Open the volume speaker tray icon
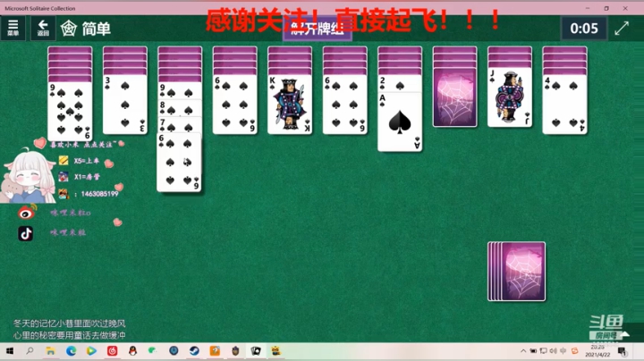 [554, 351]
